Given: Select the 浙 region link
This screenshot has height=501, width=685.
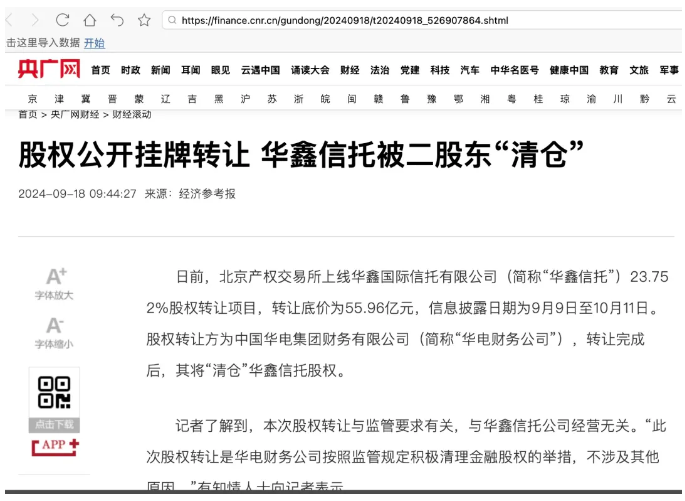Looking at the screenshot, I should click(299, 99).
